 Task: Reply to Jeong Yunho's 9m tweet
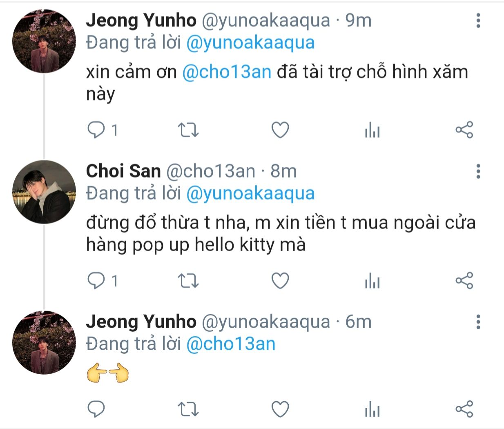96,130
